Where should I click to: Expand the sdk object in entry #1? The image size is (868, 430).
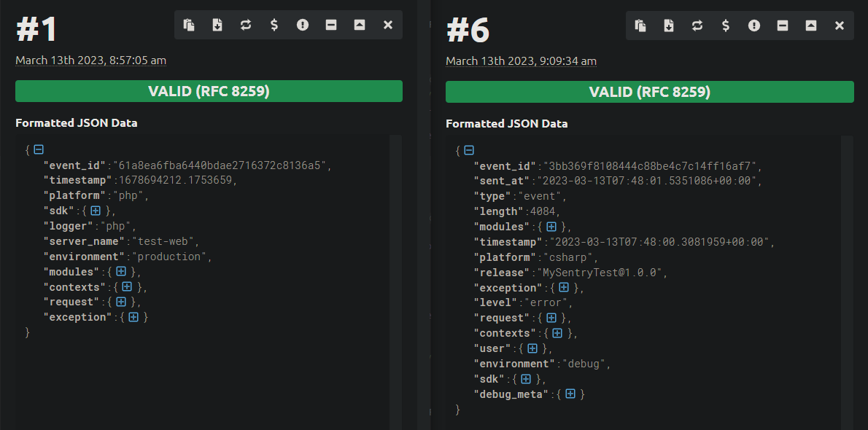[x=96, y=210]
